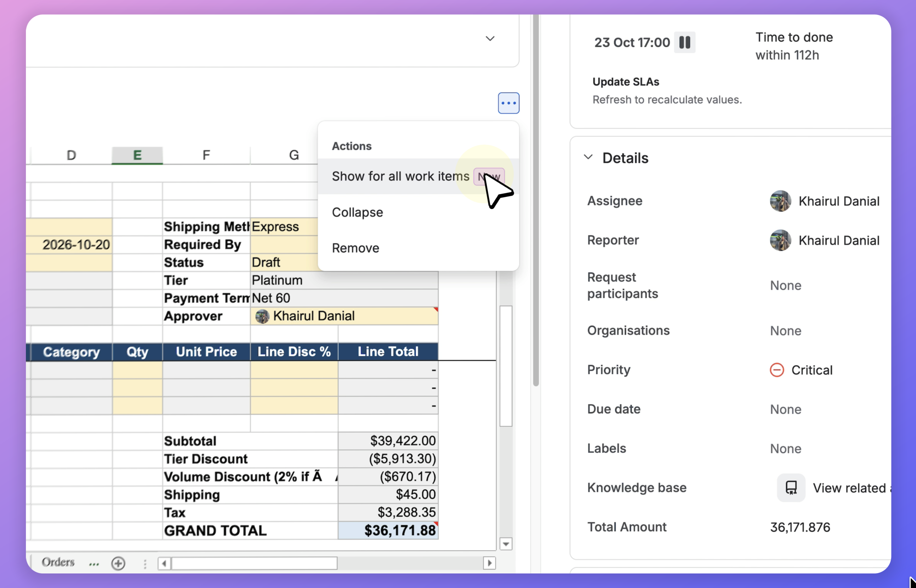The height and width of the screenshot is (588, 916).
Task: Click the Tier value Platinum cell
Action: pyautogui.click(x=344, y=281)
